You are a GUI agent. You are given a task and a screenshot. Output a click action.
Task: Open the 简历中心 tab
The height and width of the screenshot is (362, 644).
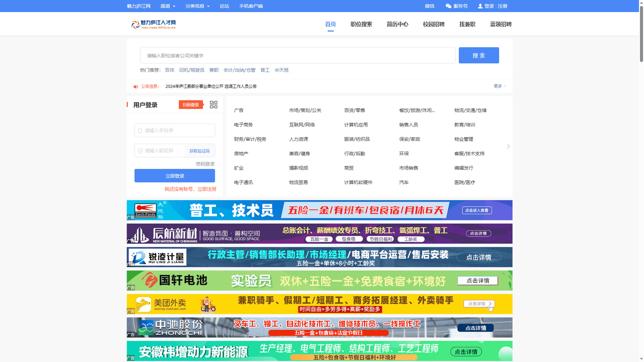point(398,24)
